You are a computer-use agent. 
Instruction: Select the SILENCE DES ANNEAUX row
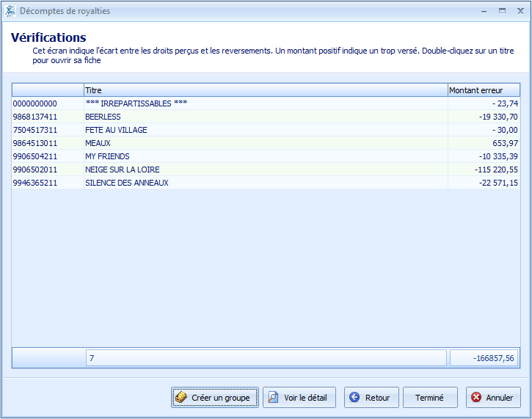point(126,183)
